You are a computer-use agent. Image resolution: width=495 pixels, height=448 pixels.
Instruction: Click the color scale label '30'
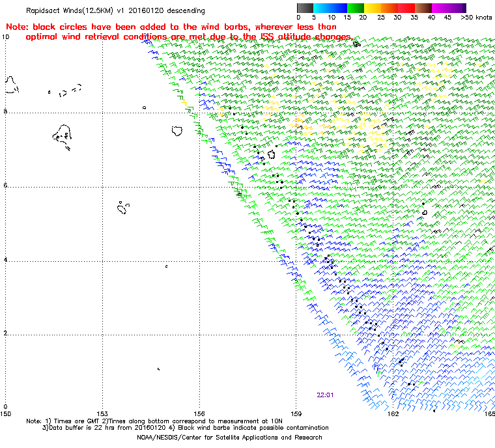(397, 18)
